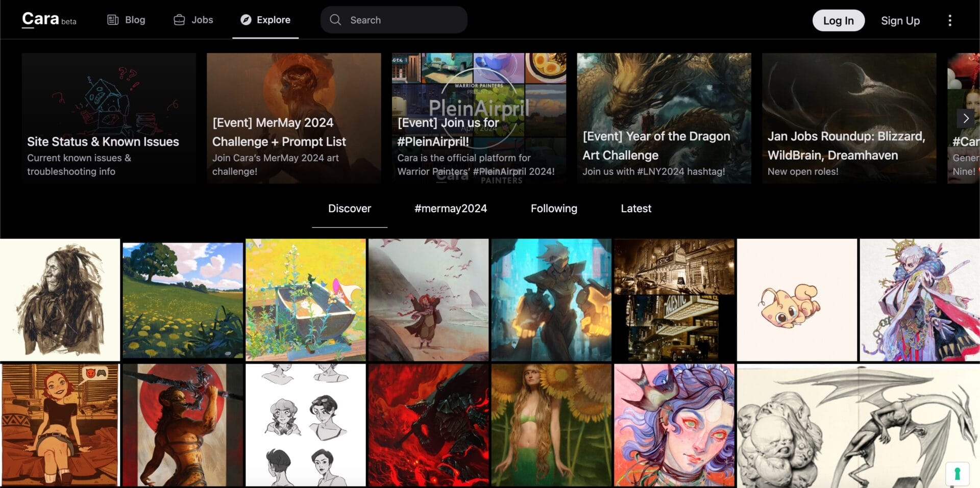
Task: Focus the Search input field
Action: [394, 20]
